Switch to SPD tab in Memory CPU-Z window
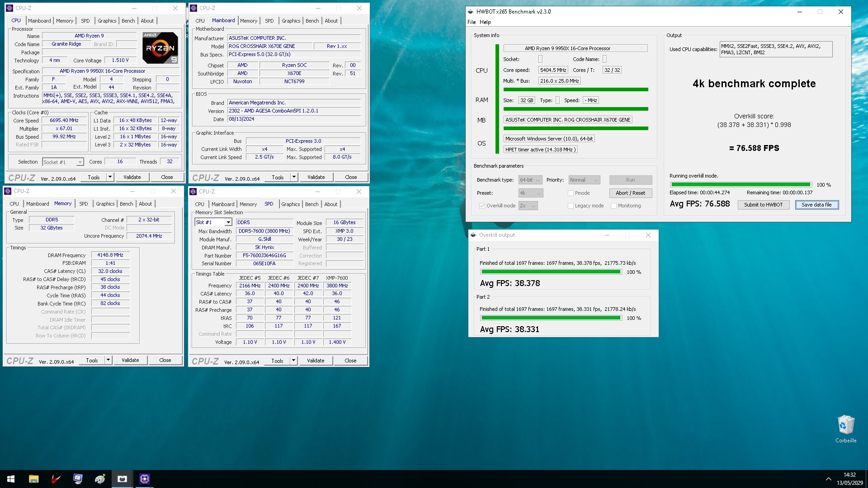 84,204
